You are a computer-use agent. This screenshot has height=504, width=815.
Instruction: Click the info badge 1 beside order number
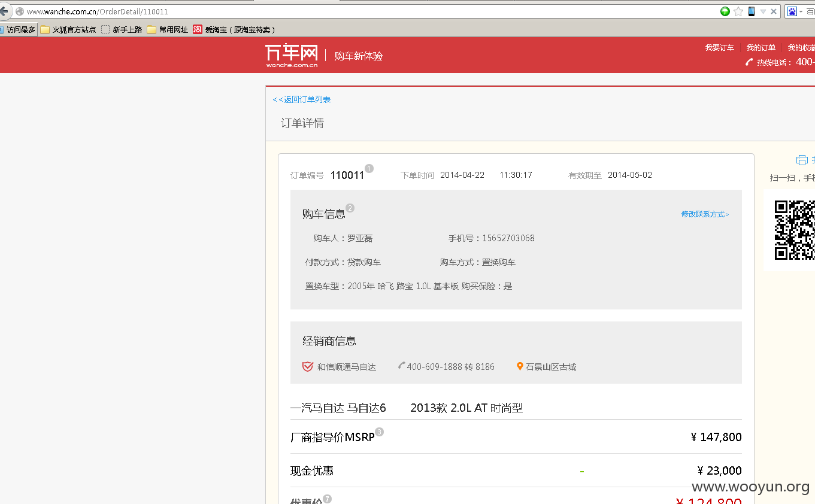(x=369, y=168)
